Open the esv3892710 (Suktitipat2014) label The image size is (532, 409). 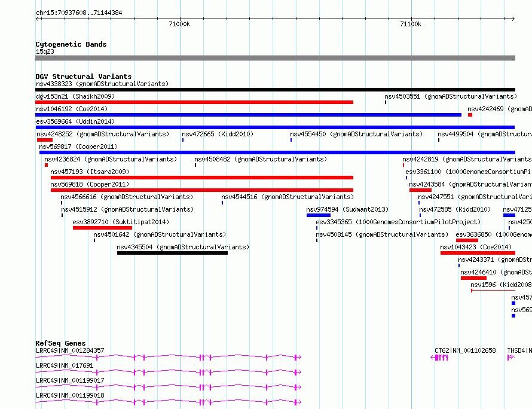coord(121,222)
